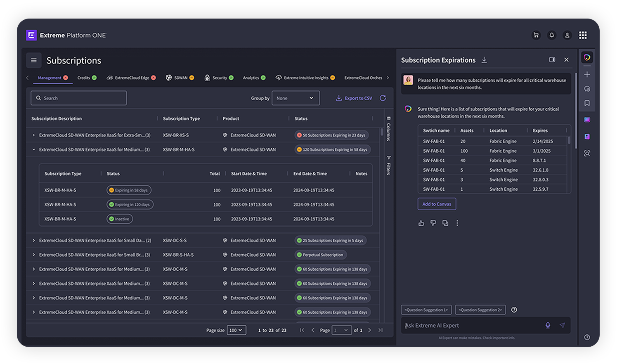This screenshot has height=364, width=617.
Task: Open the apps grid launcher
Action: [x=583, y=35]
